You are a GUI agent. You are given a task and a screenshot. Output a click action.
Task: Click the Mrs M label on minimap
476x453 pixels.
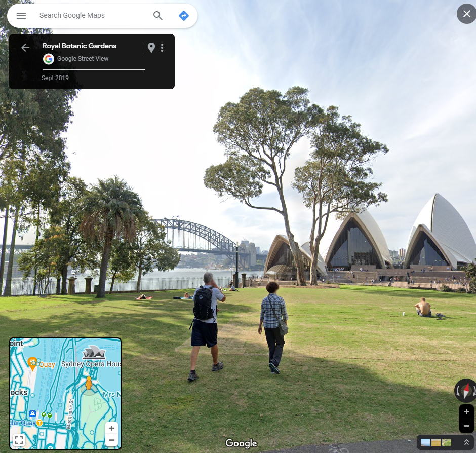click(x=111, y=394)
